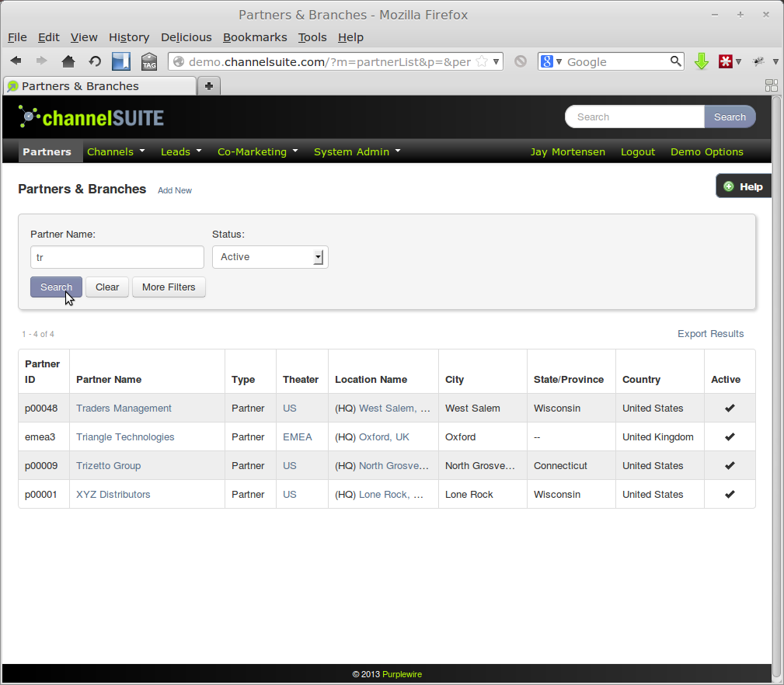Image resolution: width=784 pixels, height=685 pixels.
Task: Go to the browser Home page icon
Action: click(68, 61)
